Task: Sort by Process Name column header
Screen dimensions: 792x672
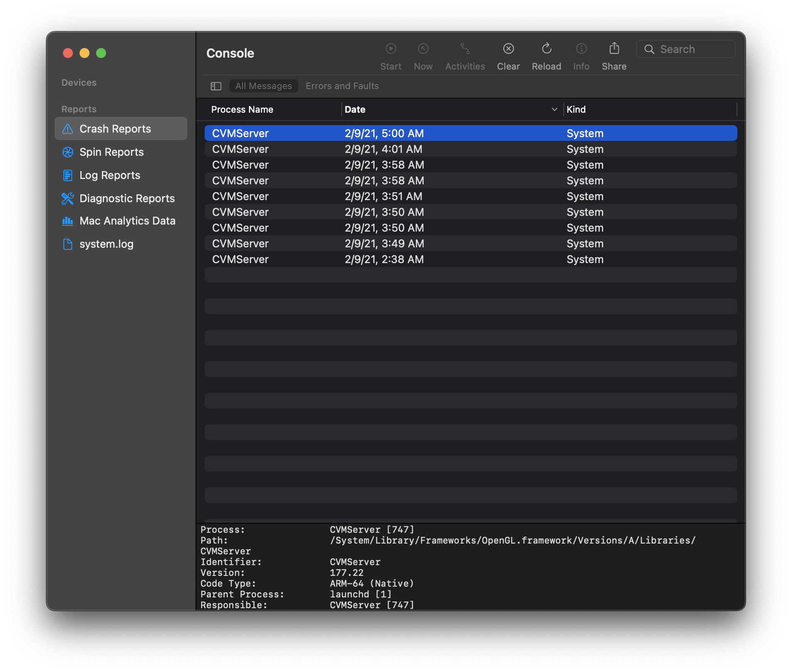Action: tap(242, 110)
